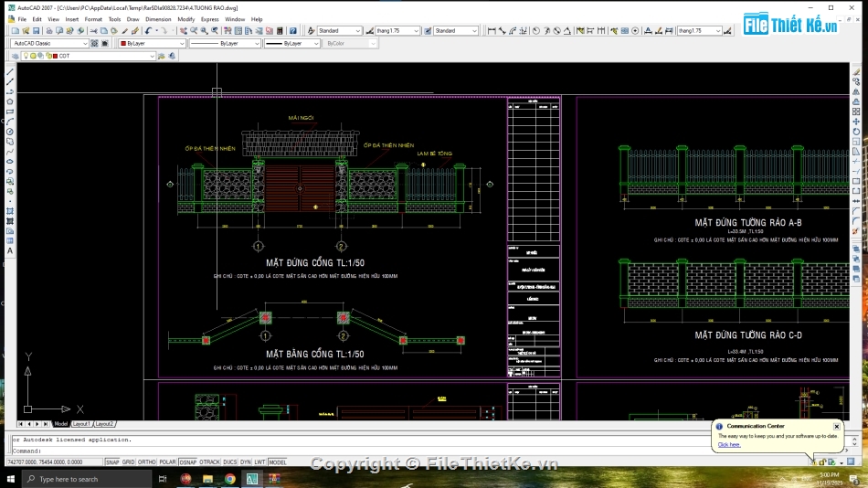Click the Plot print icon
Screen dimensions: 868x488
click(49, 31)
